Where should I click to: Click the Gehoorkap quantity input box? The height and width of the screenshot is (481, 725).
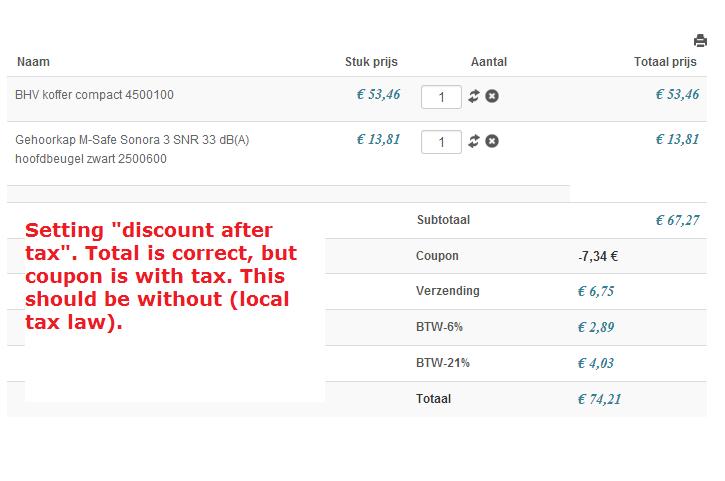[x=441, y=142]
